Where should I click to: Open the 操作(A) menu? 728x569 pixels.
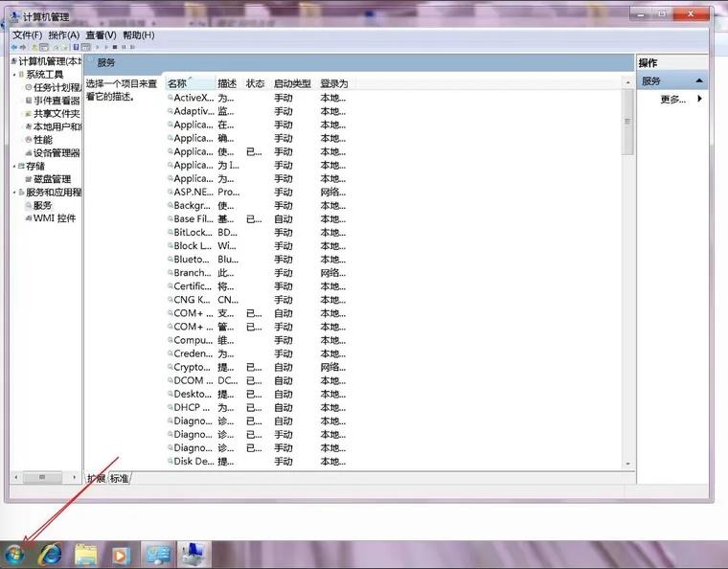(63, 35)
